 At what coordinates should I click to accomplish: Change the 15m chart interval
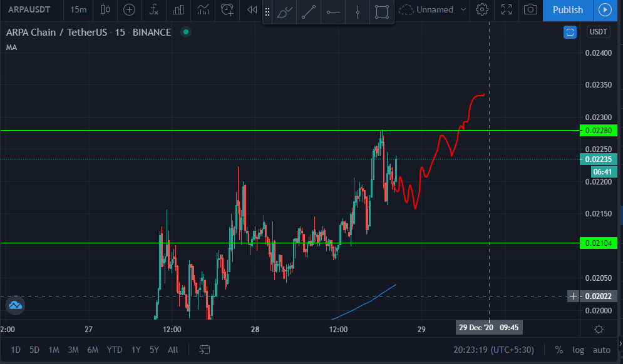click(x=78, y=9)
